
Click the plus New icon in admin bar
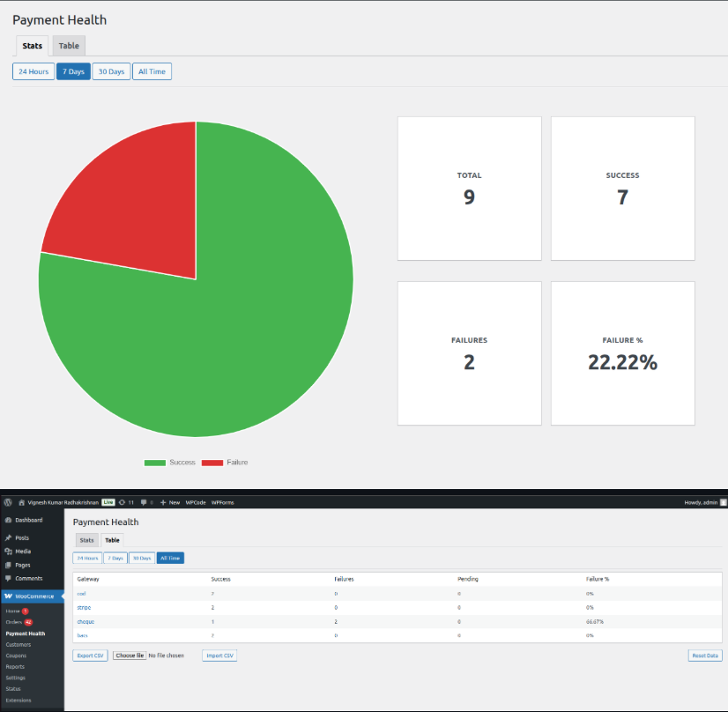(163, 502)
